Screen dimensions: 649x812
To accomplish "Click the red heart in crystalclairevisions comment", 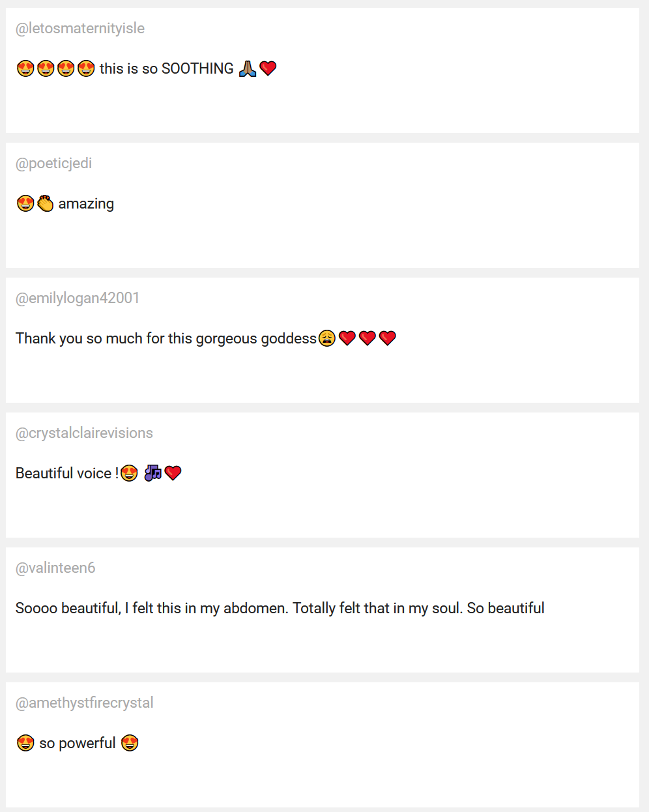I will pos(173,473).
